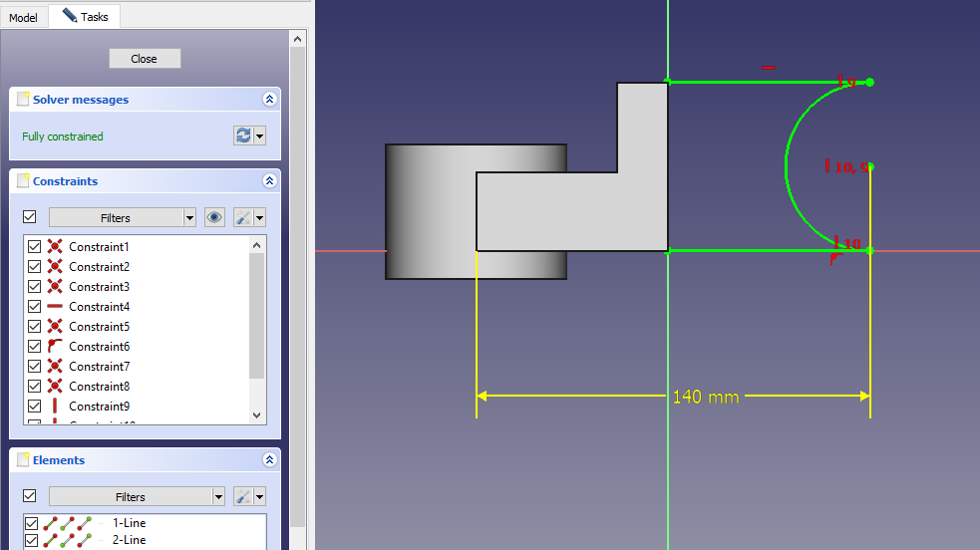This screenshot has width=980, height=550.
Task: Click the 140 mm dimension label
Action: point(706,397)
